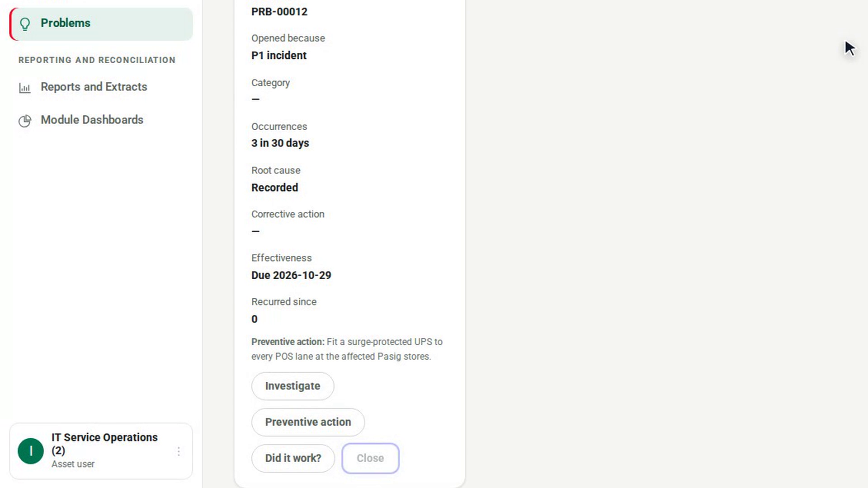868x488 pixels.
Task: Click the Investigate button
Action: coord(292,386)
